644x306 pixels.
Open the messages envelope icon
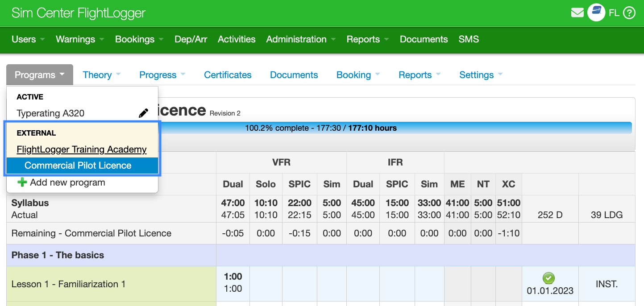click(x=577, y=12)
